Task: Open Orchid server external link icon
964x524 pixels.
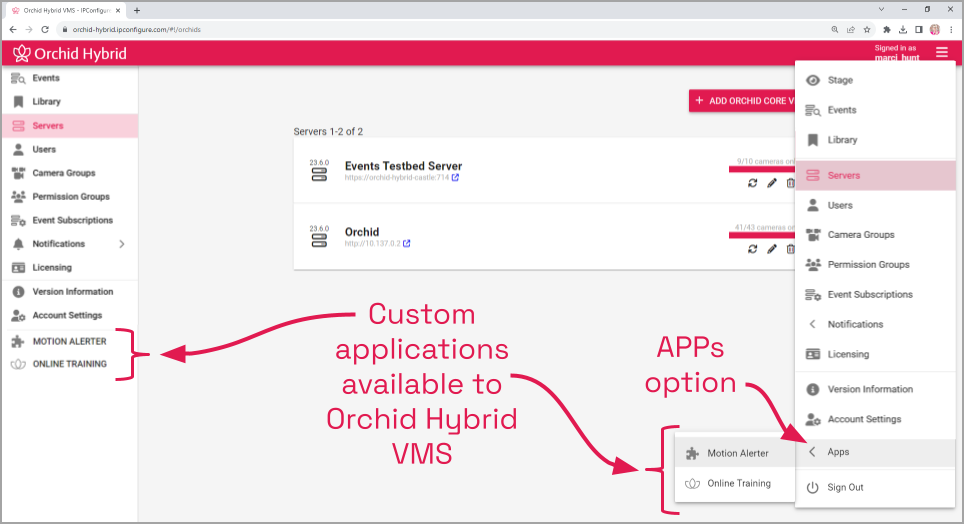Action: click(x=406, y=244)
